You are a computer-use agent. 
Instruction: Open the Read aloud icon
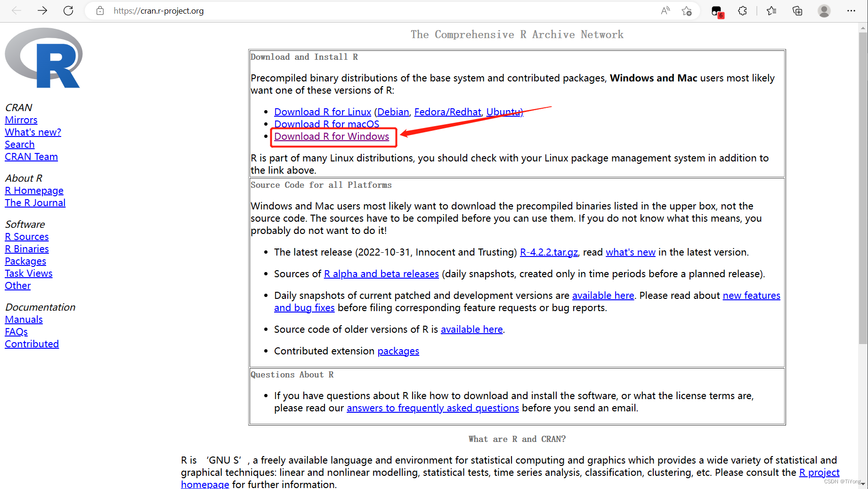665,11
